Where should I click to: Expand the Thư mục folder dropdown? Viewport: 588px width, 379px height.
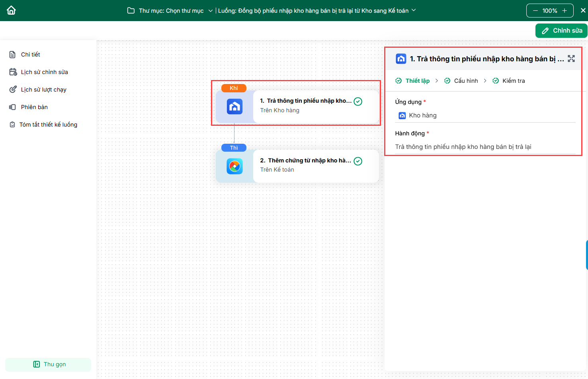pyautogui.click(x=211, y=11)
